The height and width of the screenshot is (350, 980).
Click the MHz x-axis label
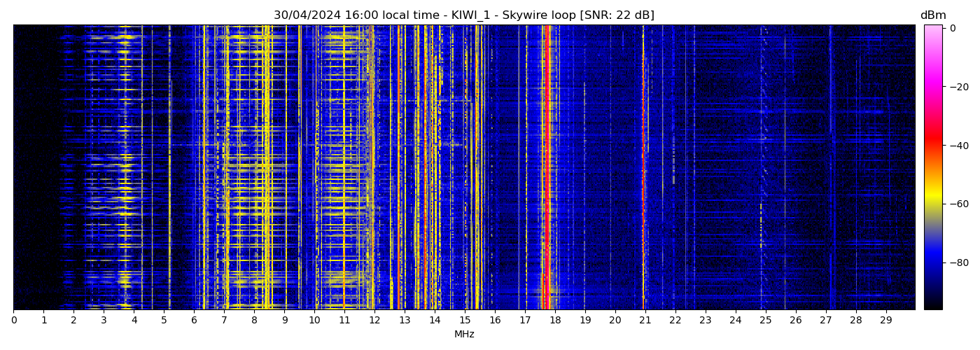pyautogui.click(x=464, y=335)
